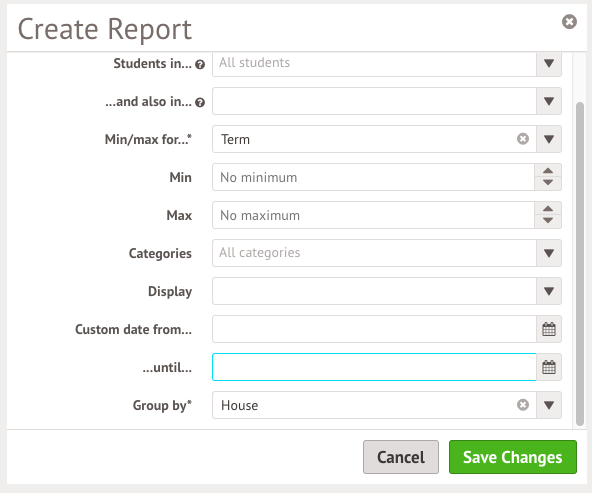Open the Categories dropdown list

[x=549, y=253]
